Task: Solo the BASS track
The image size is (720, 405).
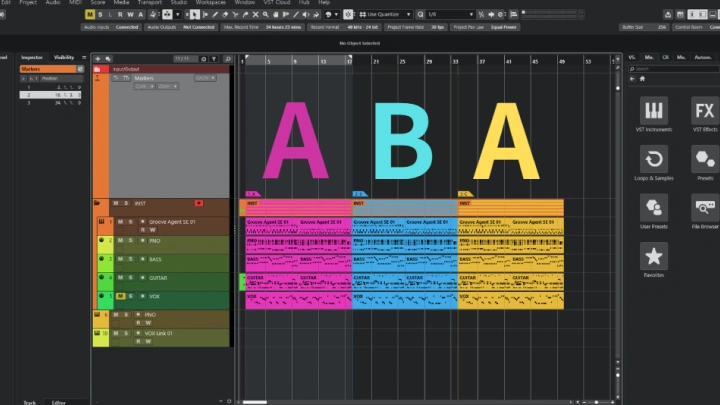Action: coord(130,259)
